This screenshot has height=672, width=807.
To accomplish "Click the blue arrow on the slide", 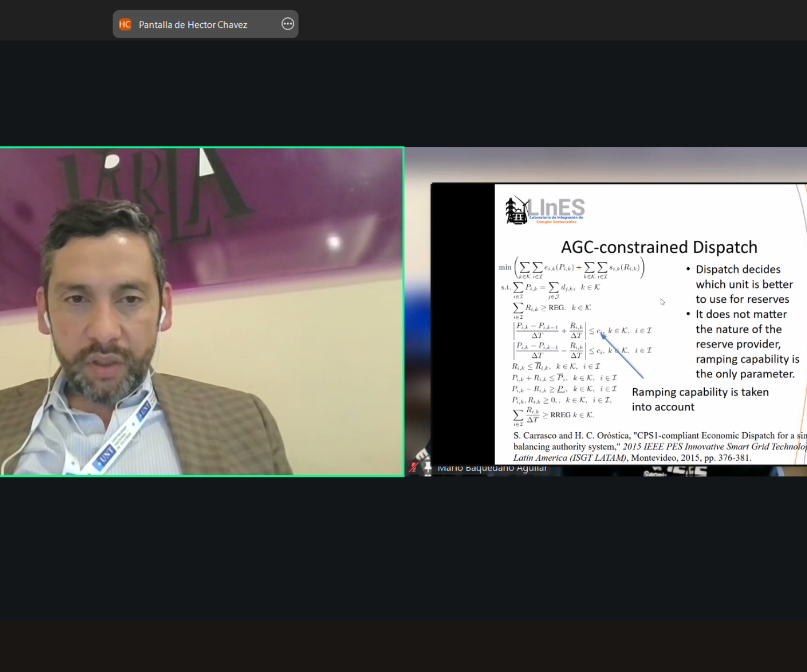I will (622, 356).
